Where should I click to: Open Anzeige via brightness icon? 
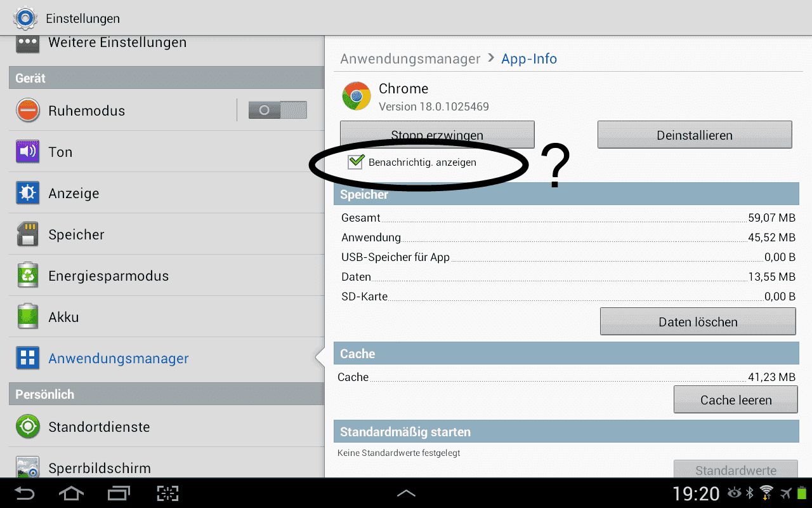(28, 193)
